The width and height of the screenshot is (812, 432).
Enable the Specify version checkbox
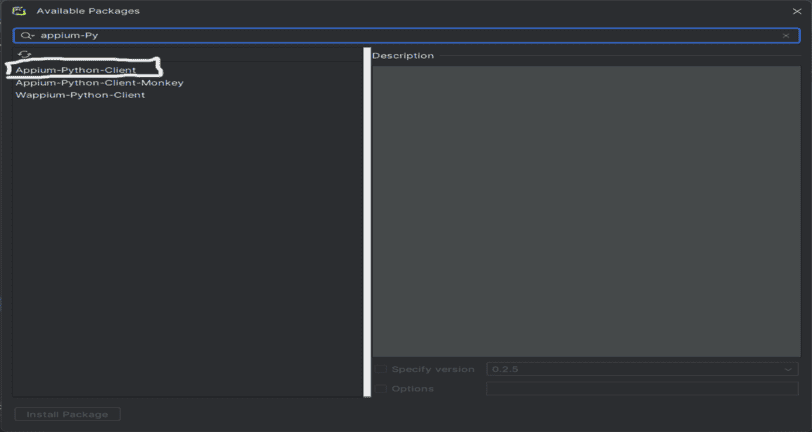(x=381, y=369)
